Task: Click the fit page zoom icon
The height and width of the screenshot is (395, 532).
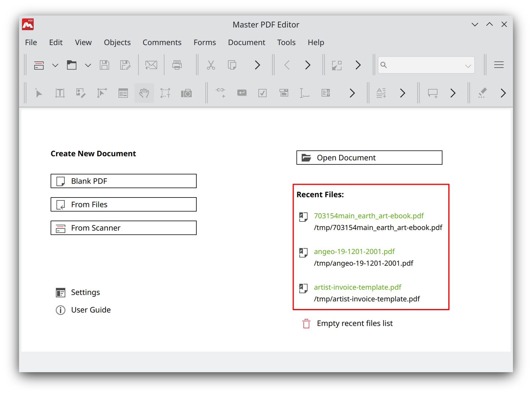Action: pos(337,65)
